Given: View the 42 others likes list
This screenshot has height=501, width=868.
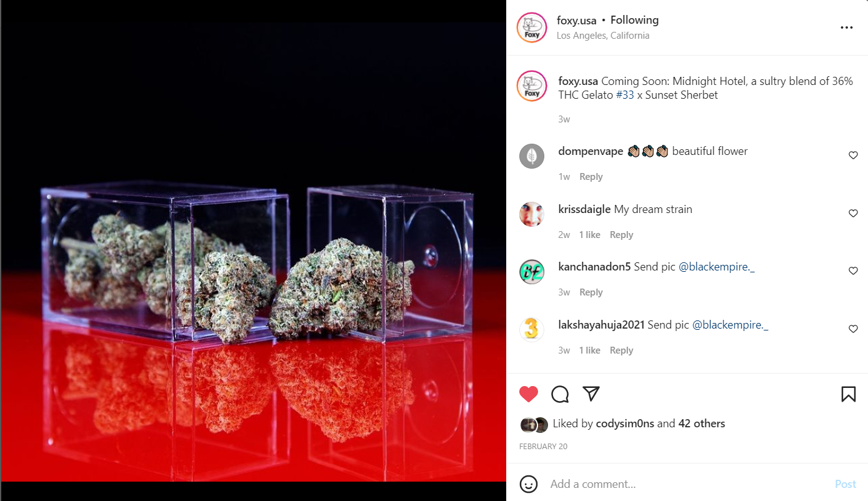Looking at the screenshot, I should pos(702,424).
